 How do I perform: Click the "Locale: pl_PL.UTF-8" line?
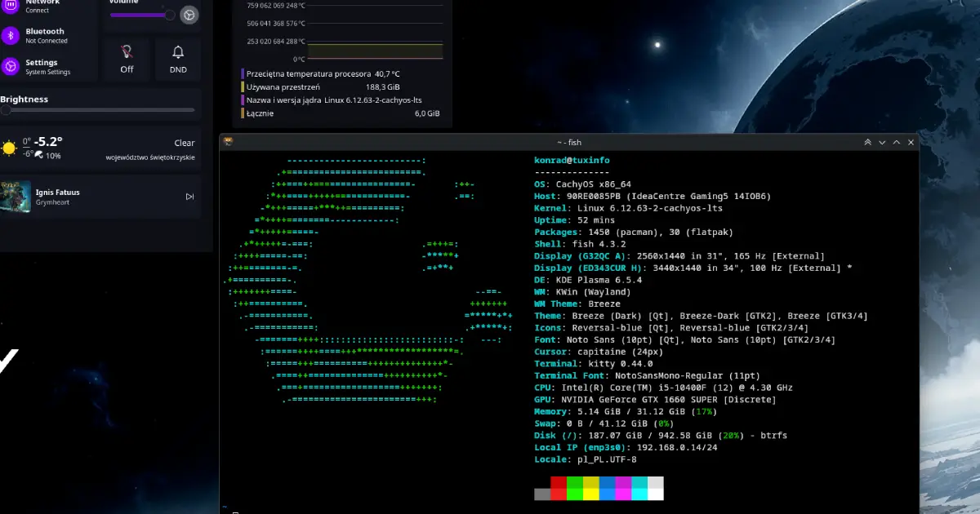tap(585, 459)
